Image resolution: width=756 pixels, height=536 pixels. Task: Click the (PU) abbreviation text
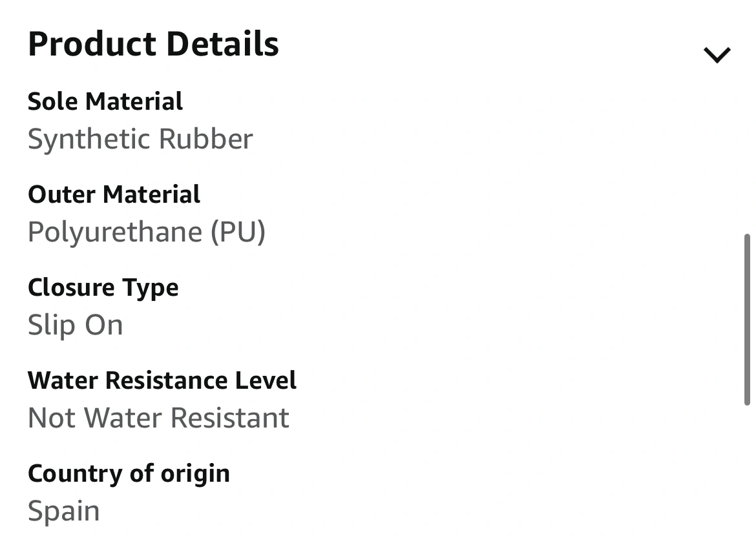point(238,232)
